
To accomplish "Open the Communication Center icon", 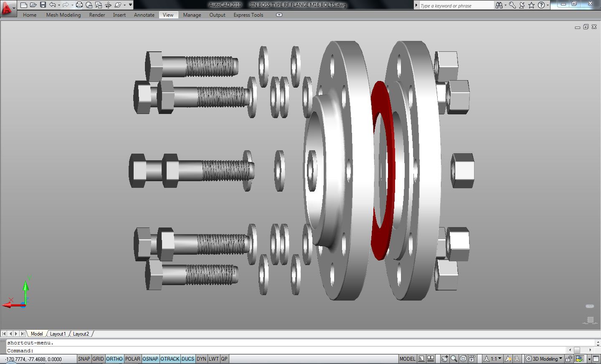I will point(522,5).
